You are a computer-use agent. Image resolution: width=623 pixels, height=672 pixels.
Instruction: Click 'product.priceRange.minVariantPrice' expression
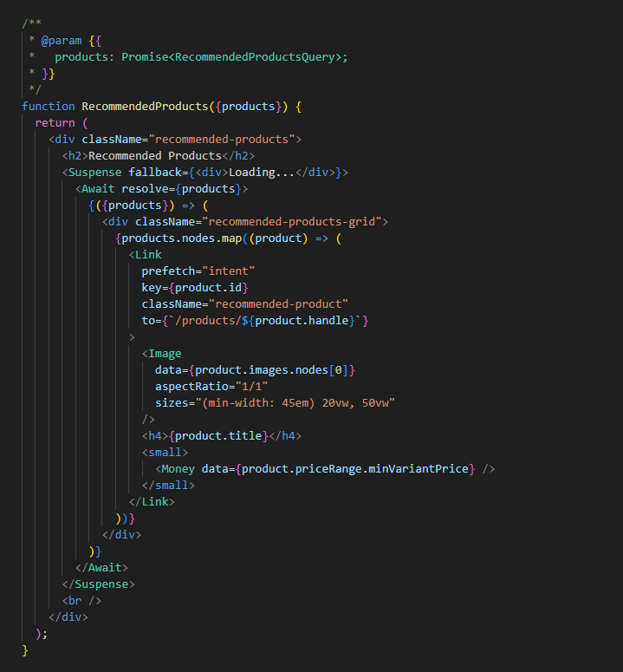(355, 469)
